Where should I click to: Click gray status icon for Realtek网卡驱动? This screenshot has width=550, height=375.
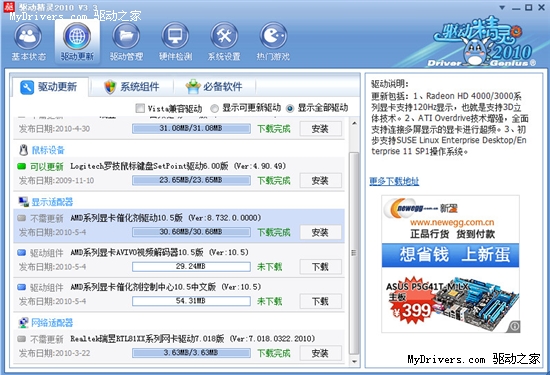coord(21,339)
